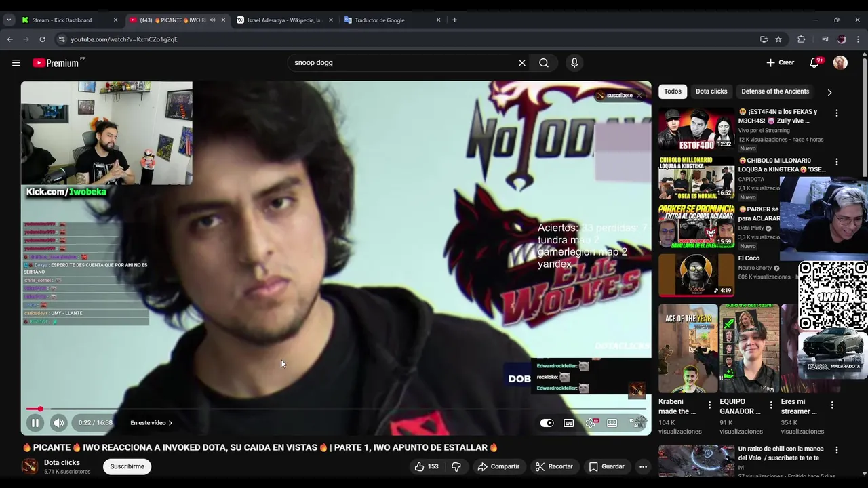The height and width of the screenshot is (488, 868).
Task: Open Chrome three-dot menu
Action: 859,39
